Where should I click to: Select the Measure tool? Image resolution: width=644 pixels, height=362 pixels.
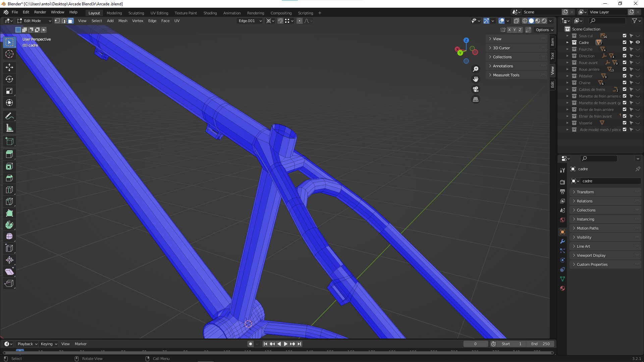coord(9,128)
